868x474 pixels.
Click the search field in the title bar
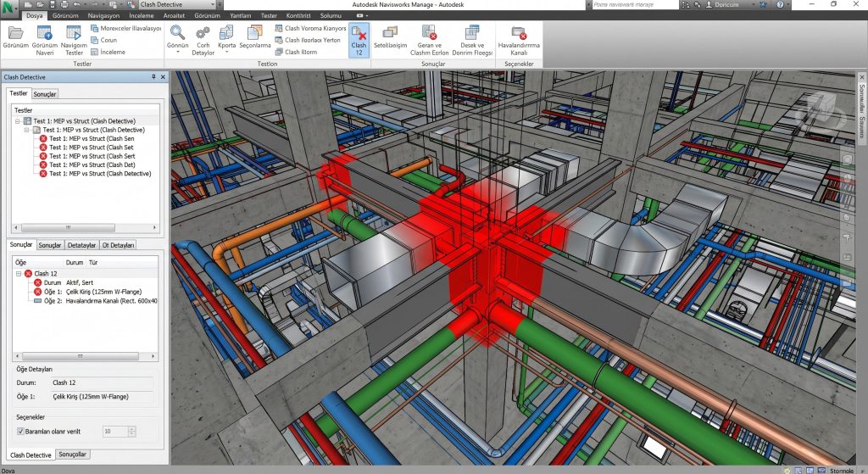[634, 4]
